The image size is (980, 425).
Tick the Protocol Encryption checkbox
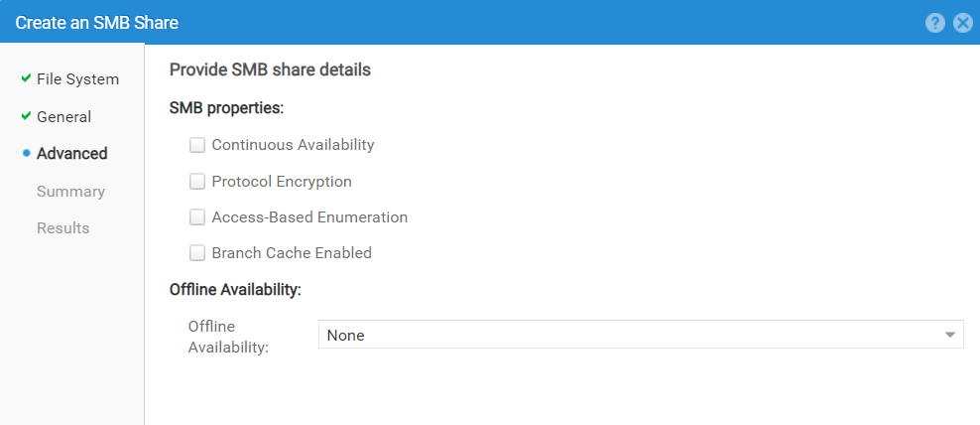[197, 182]
